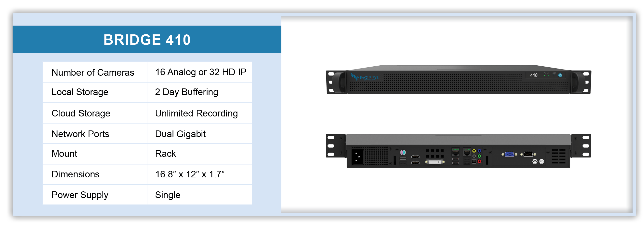The image size is (644, 228).
Task: Click the black serial port on rear panel
Action: pos(528,154)
